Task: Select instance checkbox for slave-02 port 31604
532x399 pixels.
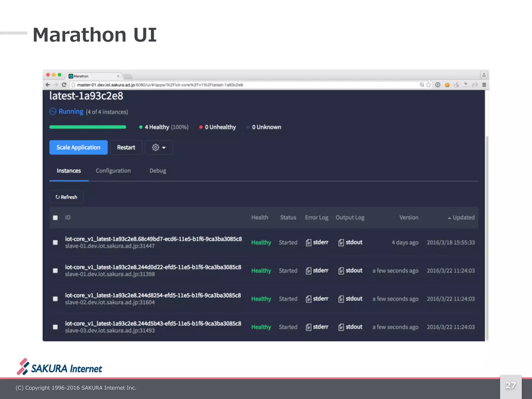Action: [55, 299]
